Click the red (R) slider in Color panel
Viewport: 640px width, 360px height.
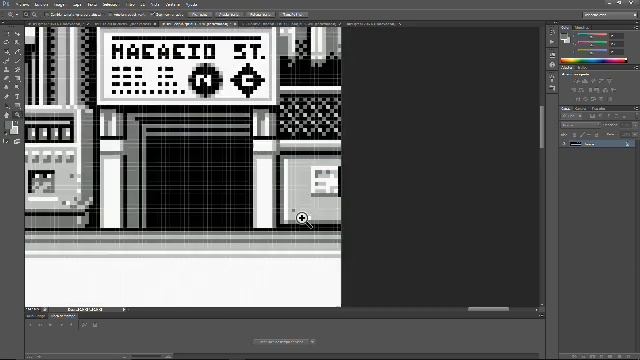(x=593, y=36)
